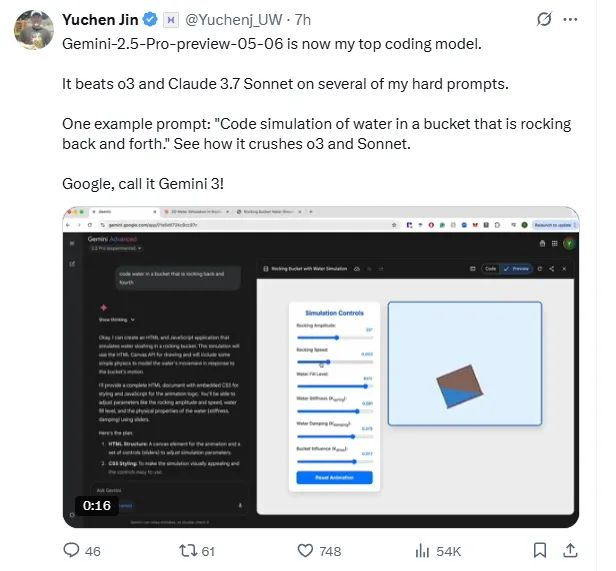This screenshot has height=571, width=616.
Task: Bookmark this tweet
Action: [540, 550]
